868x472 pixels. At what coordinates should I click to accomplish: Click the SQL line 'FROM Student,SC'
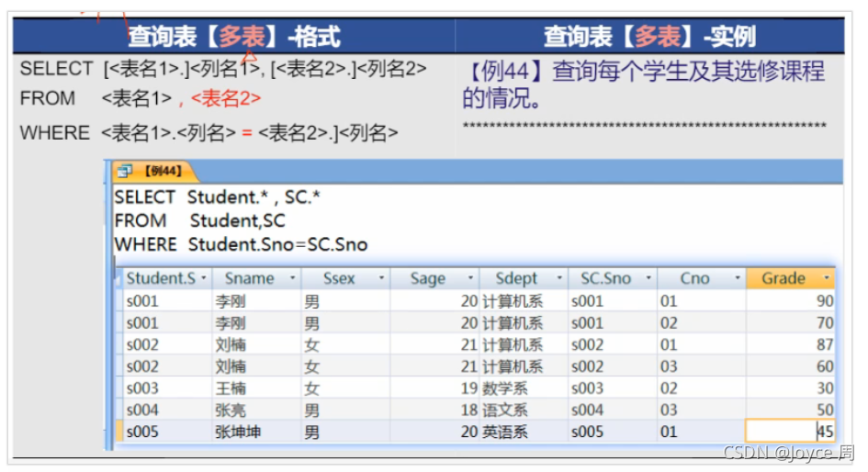click(200, 220)
